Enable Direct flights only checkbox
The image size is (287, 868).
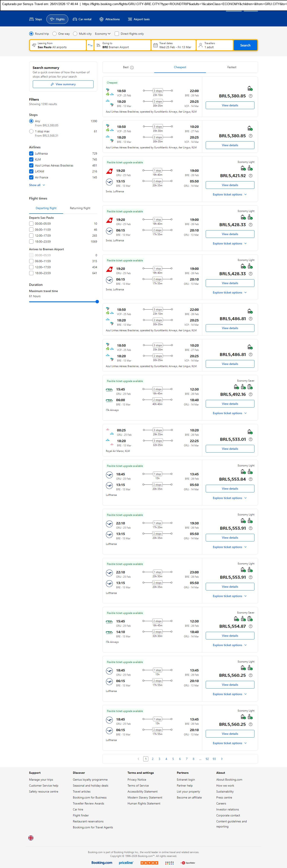click(117, 34)
